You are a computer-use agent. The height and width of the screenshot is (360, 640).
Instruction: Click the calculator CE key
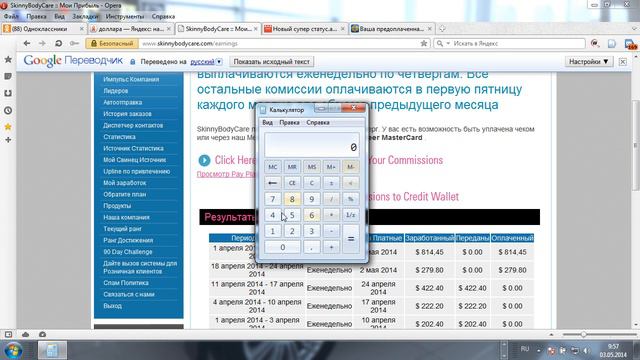pos(292,183)
